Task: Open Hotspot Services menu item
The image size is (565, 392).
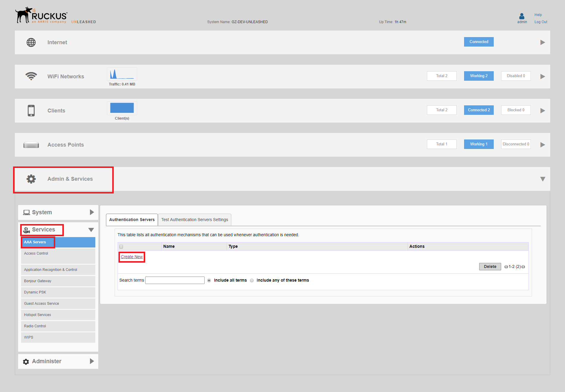Action: pyautogui.click(x=58, y=315)
